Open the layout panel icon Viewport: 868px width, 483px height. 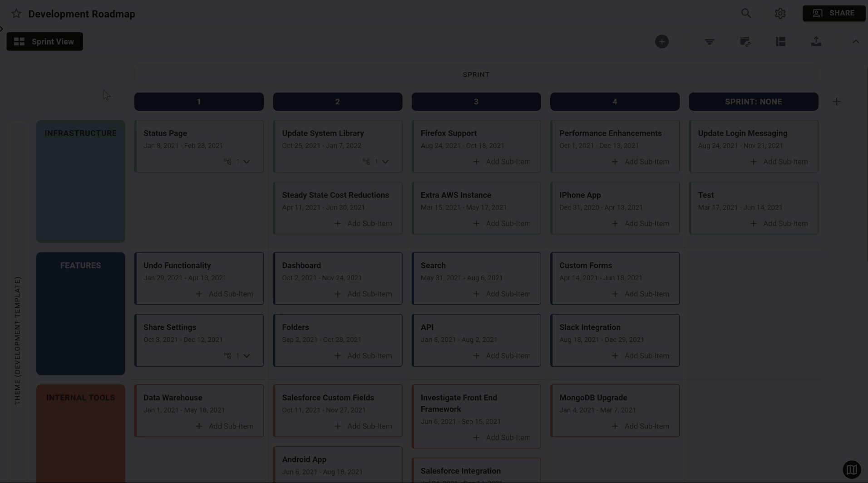click(x=780, y=42)
